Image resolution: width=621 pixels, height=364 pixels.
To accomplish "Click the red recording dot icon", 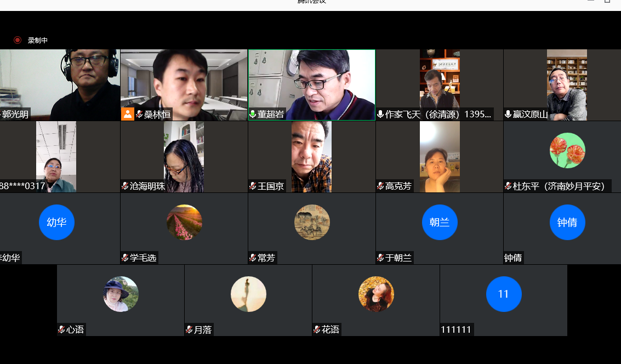I will (x=17, y=39).
